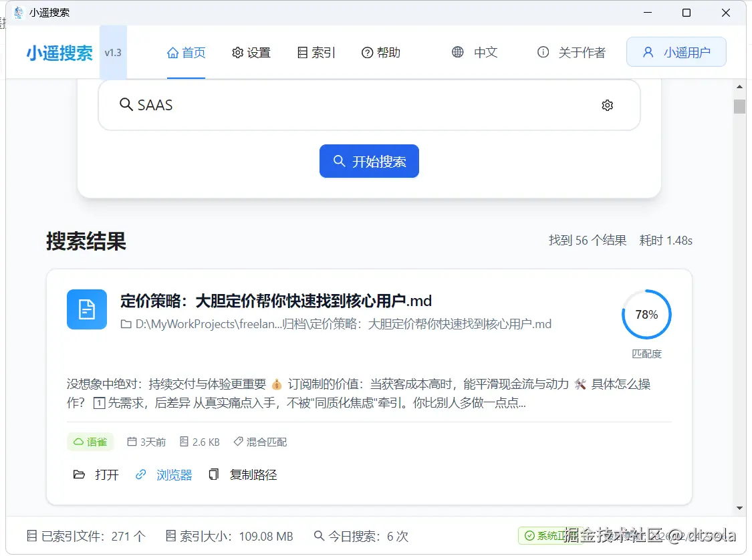
Task: Open 关于作者 about author page
Action: [x=572, y=52]
